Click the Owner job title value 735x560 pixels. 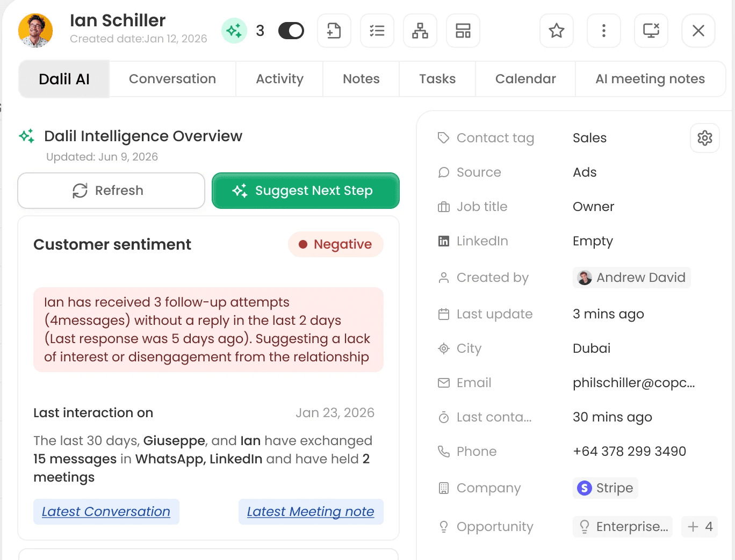[x=593, y=207]
